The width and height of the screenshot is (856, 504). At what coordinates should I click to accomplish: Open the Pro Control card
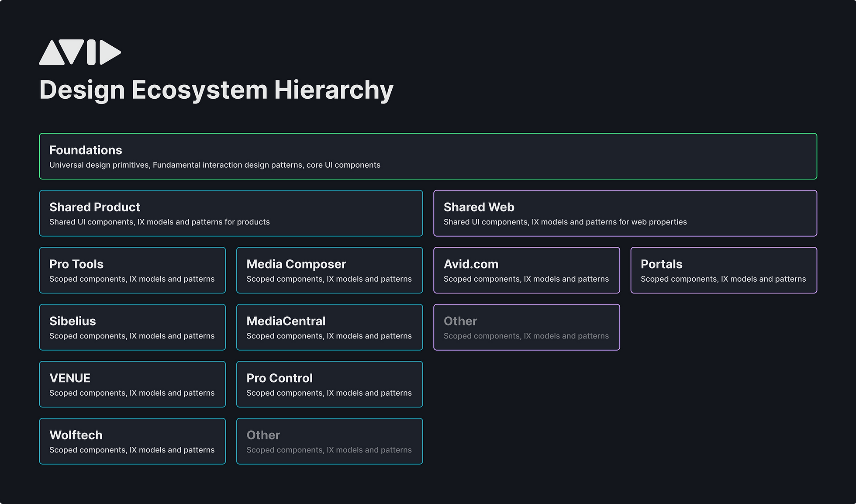tap(329, 384)
